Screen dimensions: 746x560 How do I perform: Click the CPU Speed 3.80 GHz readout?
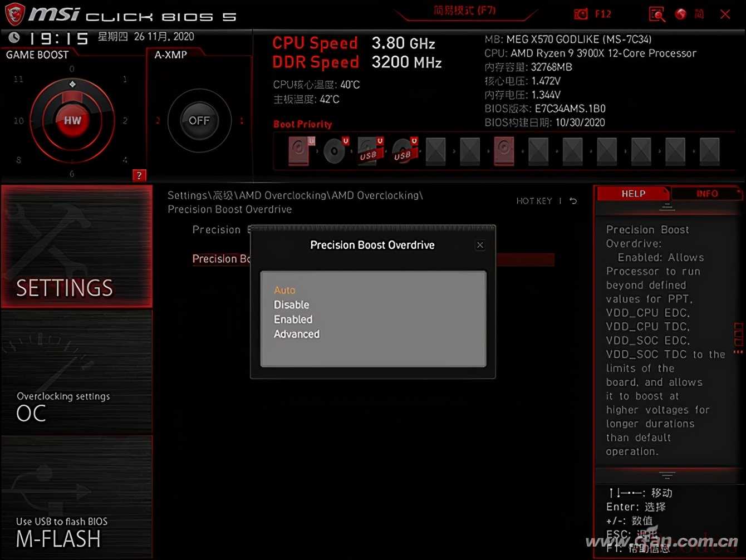click(x=354, y=43)
